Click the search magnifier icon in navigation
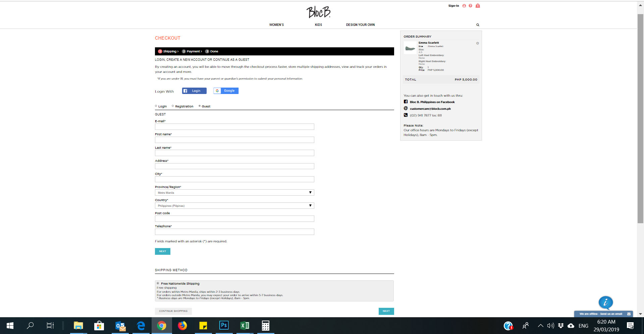 pyautogui.click(x=478, y=25)
